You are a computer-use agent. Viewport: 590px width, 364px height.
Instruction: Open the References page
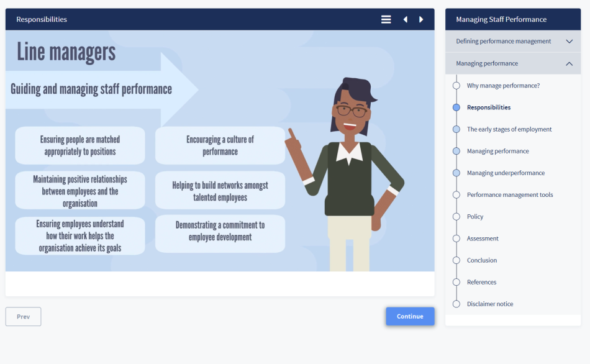click(481, 282)
